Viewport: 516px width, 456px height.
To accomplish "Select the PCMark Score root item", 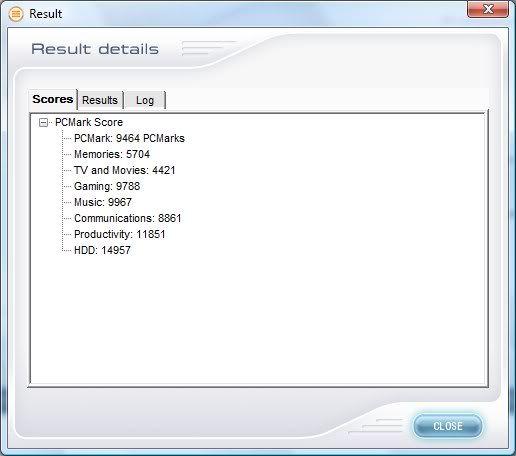I will point(89,122).
